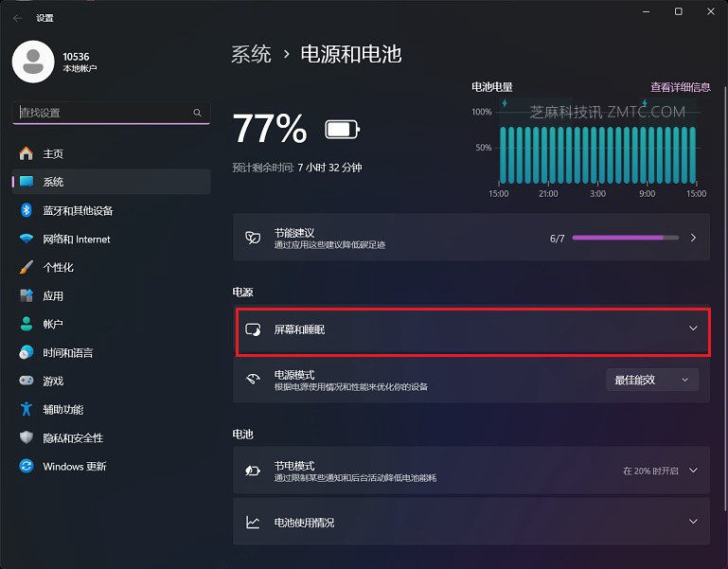The width and height of the screenshot is (728, 569).
Task: Click the 隐私和安全性 shield icon
Action: point(27,437)
